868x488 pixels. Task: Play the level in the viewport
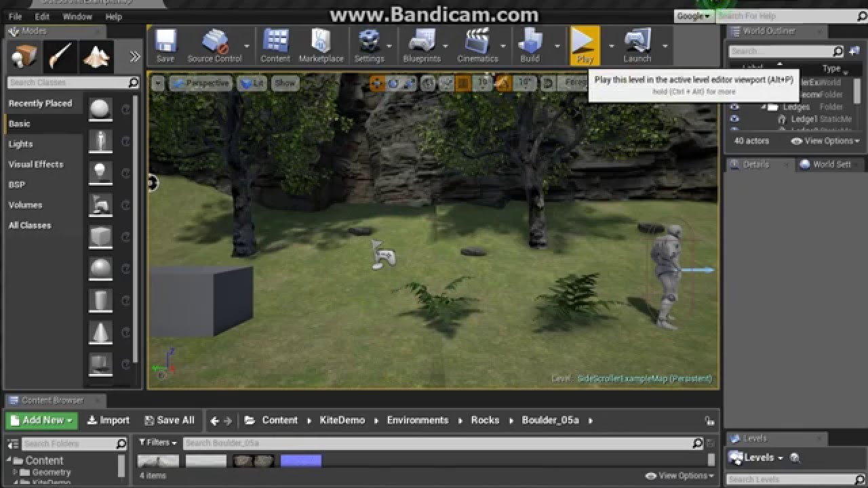pyautogui.click(x=585, y=45)
